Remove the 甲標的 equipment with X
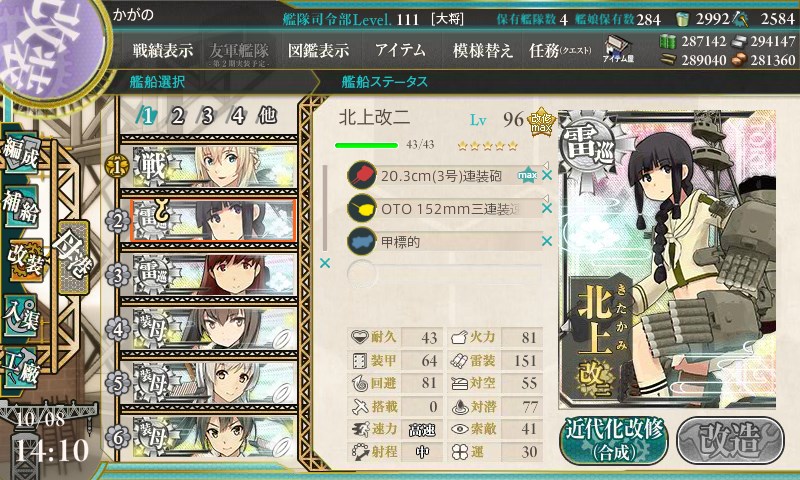800x480 pixels. tap(547, 241)
